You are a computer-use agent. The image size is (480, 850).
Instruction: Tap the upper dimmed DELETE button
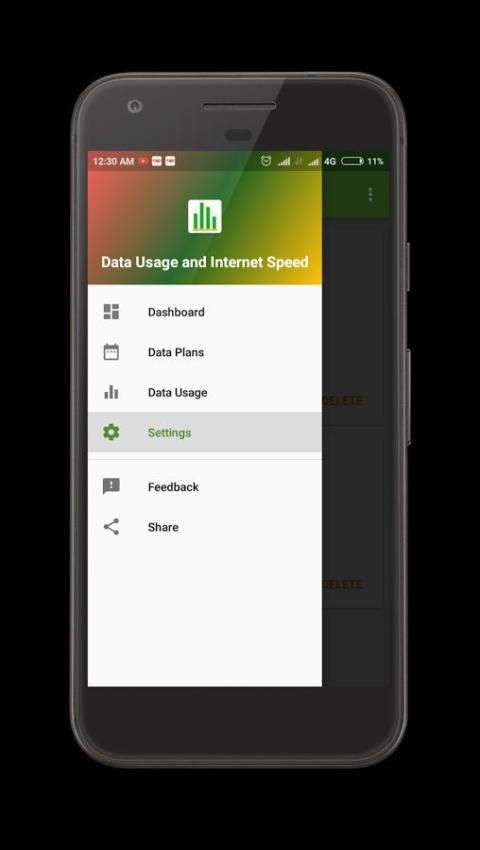(x=342, y=401)
